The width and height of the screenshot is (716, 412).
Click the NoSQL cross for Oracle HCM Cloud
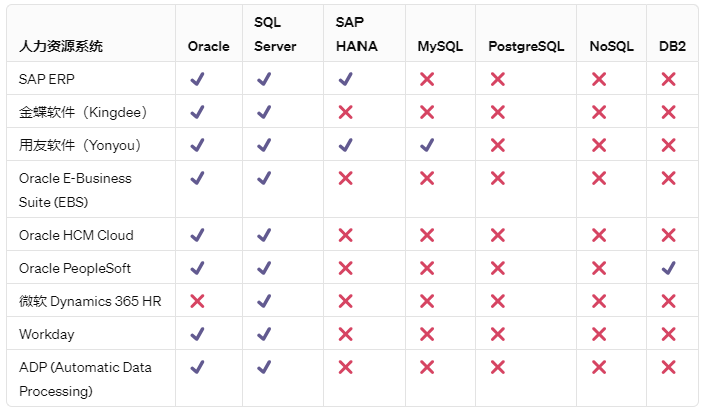coord(599,235)
